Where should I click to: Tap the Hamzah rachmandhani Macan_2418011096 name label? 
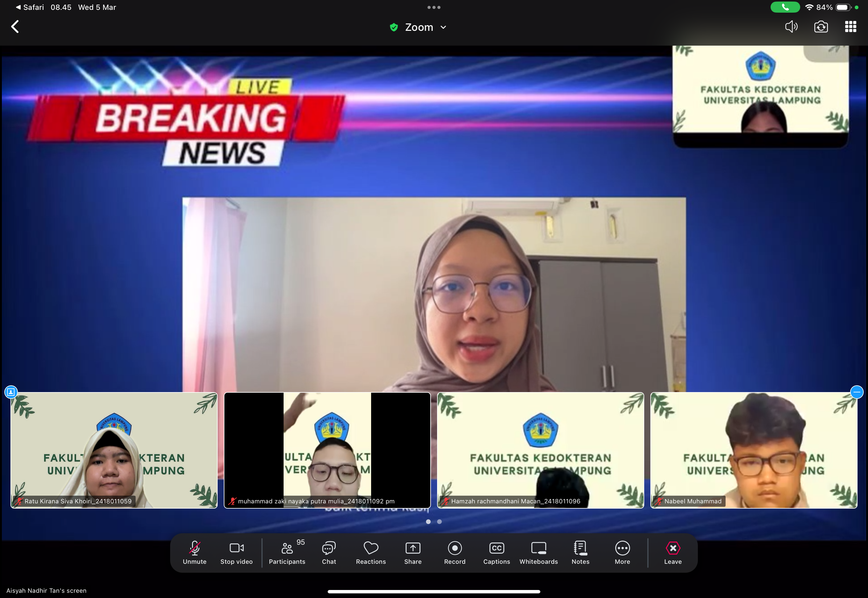[x=512, y=501]
